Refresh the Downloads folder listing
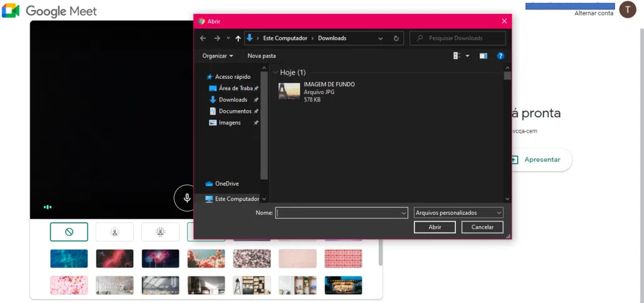The height and width of the screenshot is (303, 644). pyautogui.click(x=396, y=38)
